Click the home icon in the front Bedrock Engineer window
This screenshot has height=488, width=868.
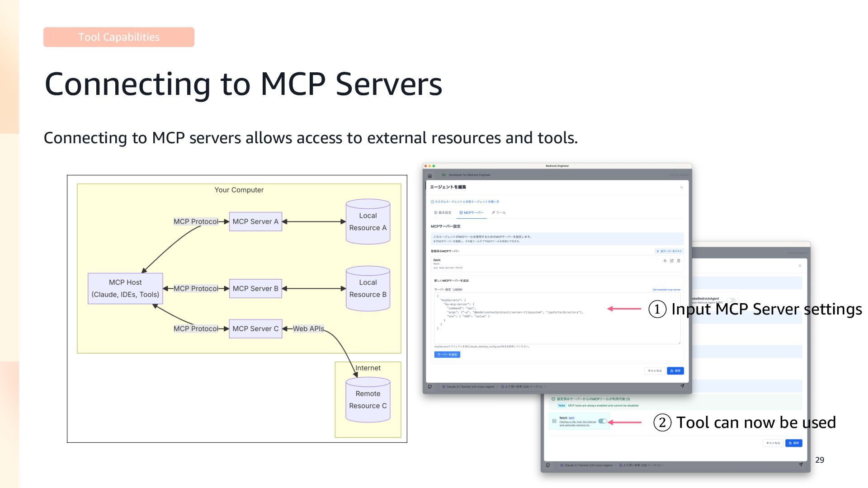tap(429, 176)
